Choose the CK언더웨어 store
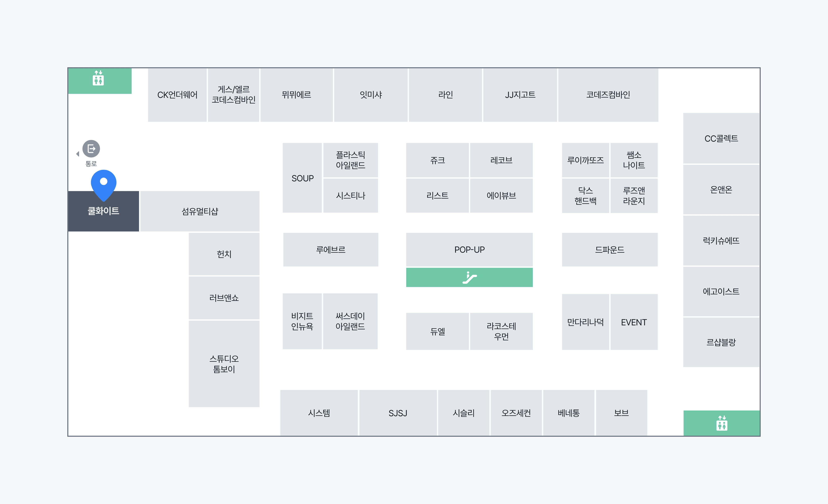The image size is (828, 504). point(177,95)
